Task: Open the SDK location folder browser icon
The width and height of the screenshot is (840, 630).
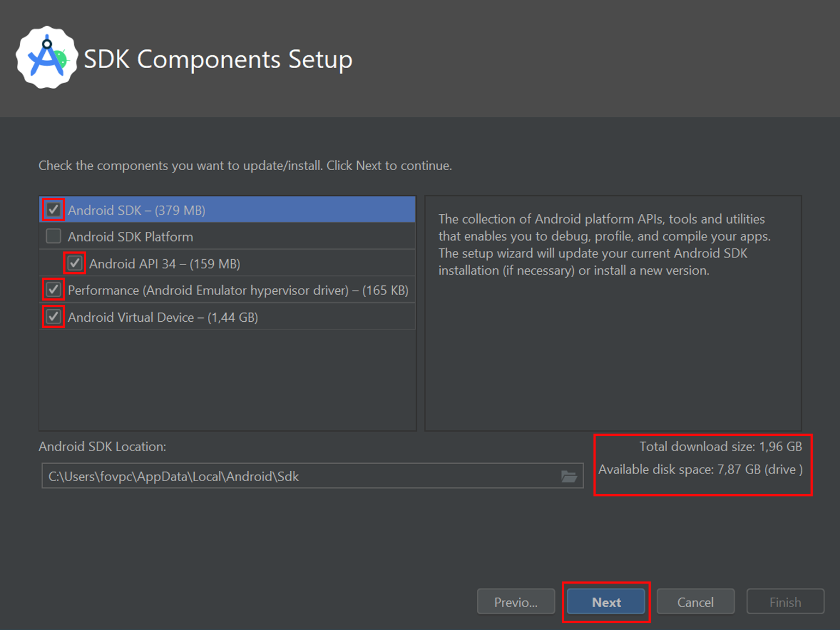Action: pos(569,476)
